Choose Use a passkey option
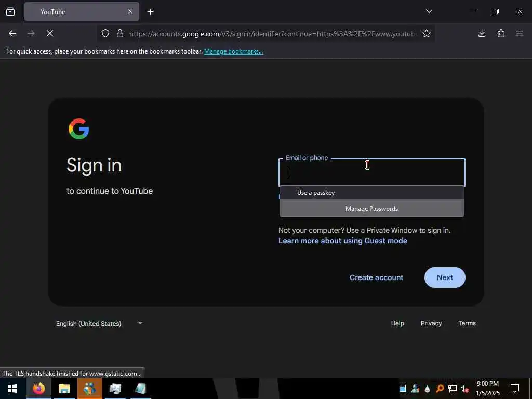 372,193
